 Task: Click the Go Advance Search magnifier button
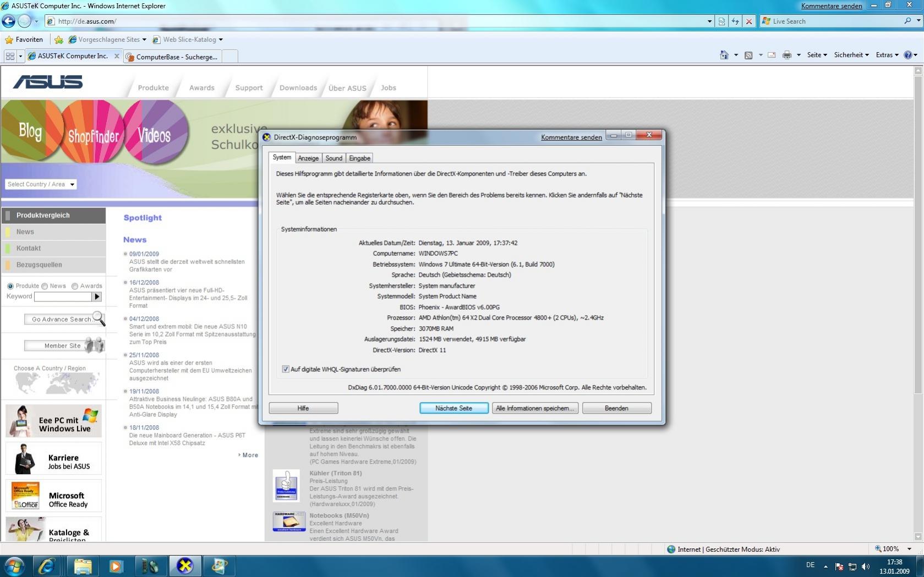(x=64, y=319)
